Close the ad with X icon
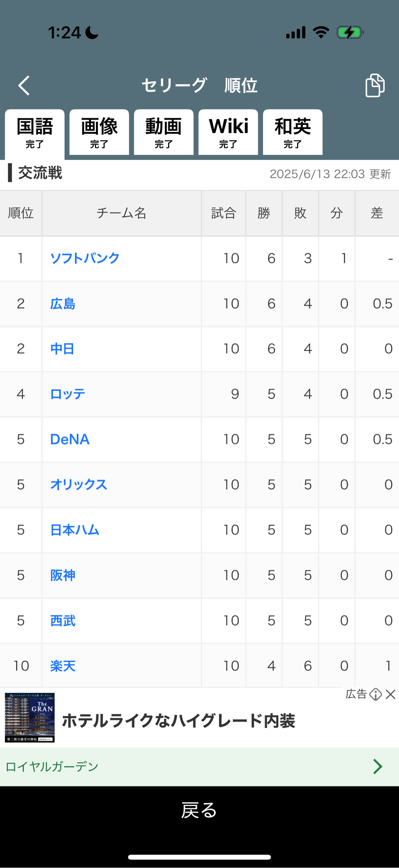399x868 pixels. (391, 694)
